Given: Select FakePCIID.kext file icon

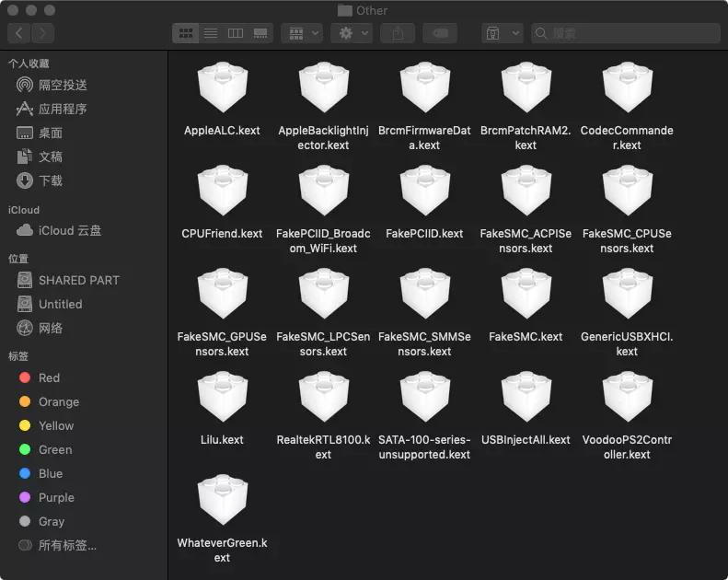Looking at the screenshot, I should point(425,190).
